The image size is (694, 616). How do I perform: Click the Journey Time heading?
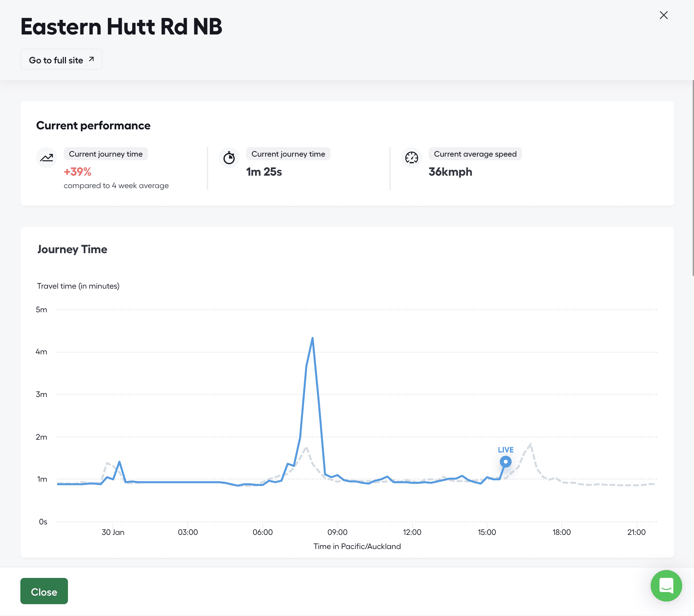pos(72,249)
